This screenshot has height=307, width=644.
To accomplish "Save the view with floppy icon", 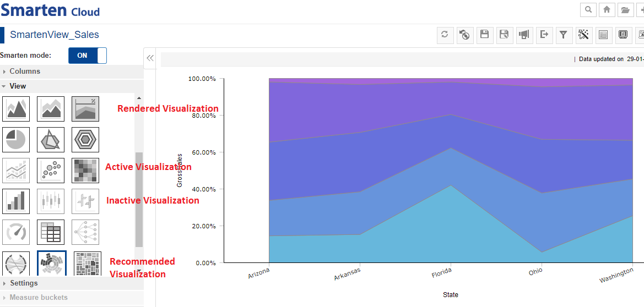I will click(x=484, y=35).
